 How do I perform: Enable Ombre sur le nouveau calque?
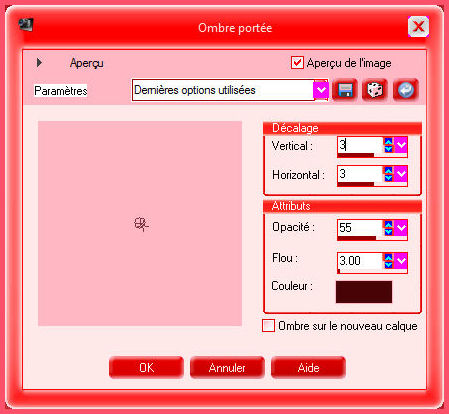[x=268, y=326]
